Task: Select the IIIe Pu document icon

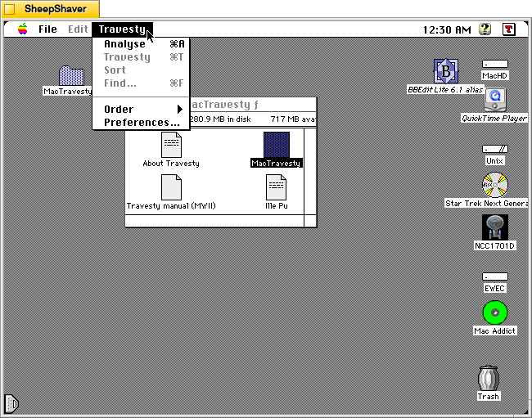Action: 276,187
